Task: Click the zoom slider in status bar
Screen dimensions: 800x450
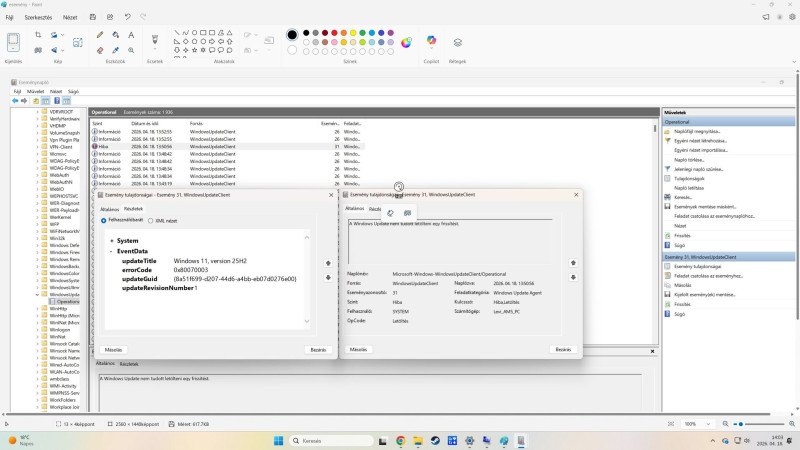Action: point(759,424)
